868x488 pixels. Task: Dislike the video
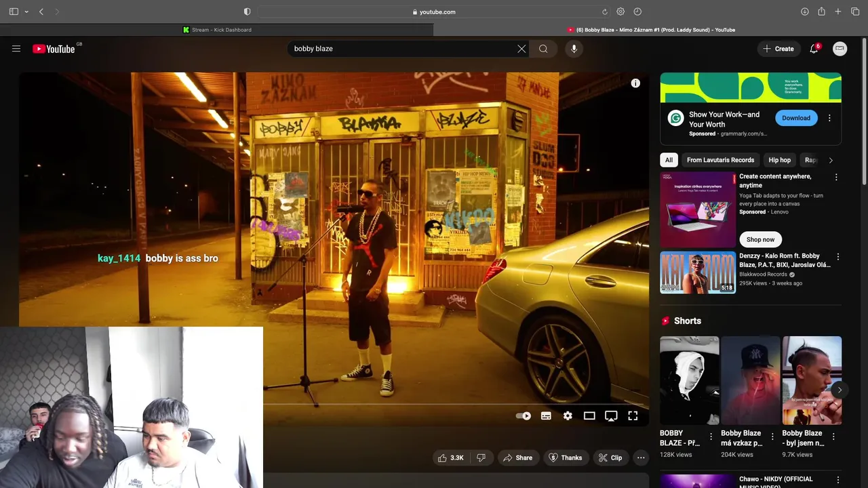pyautogui.click(x=481, y=458)
